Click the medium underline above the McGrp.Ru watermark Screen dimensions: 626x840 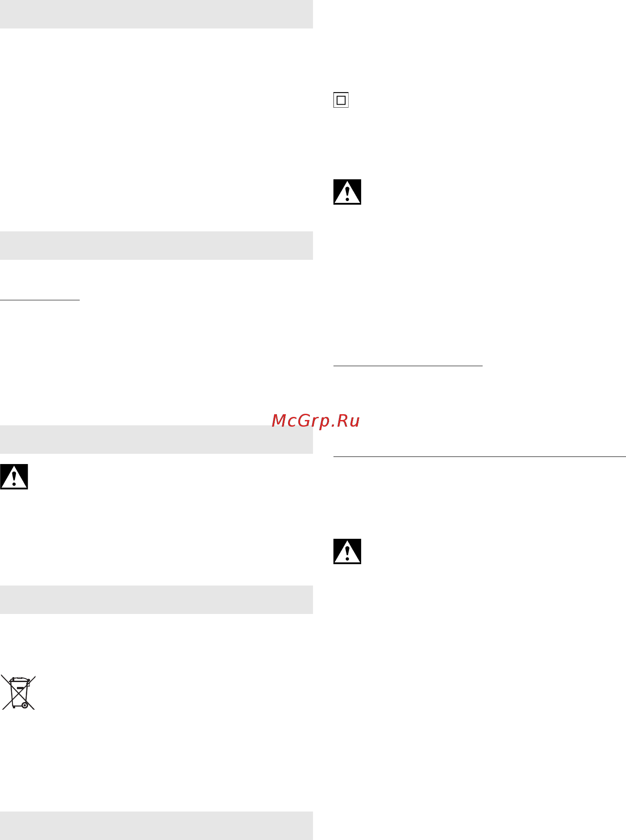(x=408, y=366)
